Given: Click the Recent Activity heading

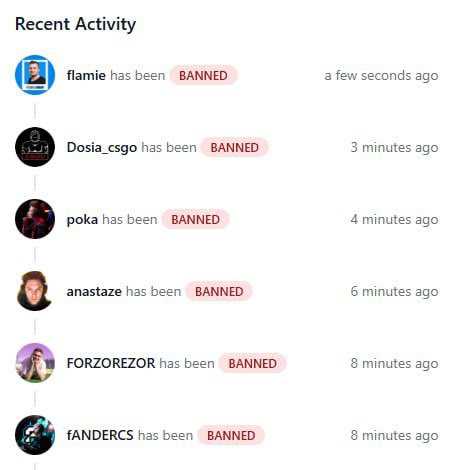Looking at the screenshot, I should click(75, 24).
